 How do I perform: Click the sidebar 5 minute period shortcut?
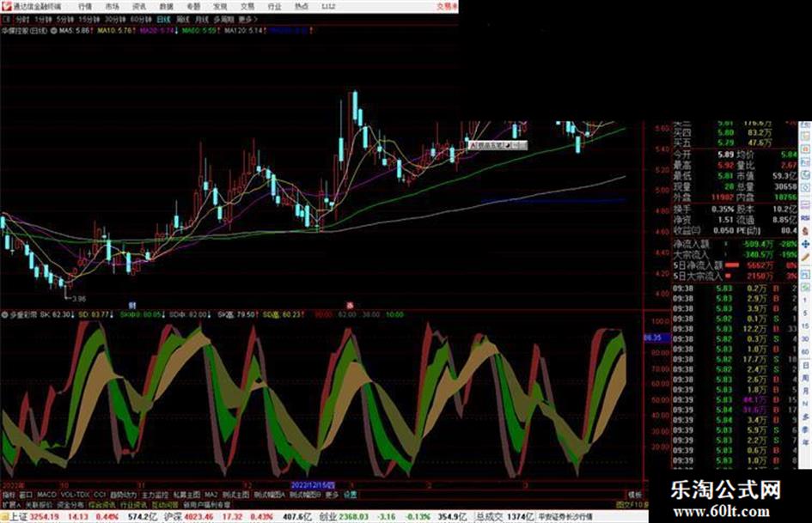pos(805,313)
